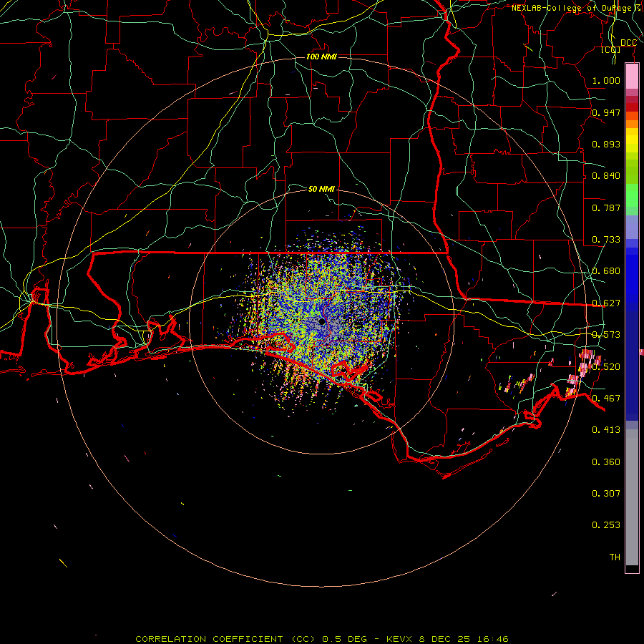
Task: Click the 0.787 scale value
Action: click(606, 208)
